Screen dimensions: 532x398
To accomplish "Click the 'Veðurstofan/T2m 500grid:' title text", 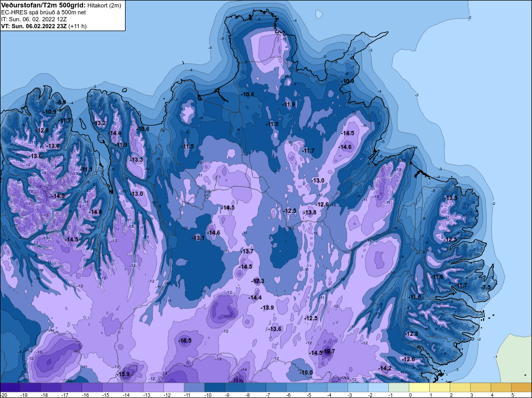I will coord(44,5).
